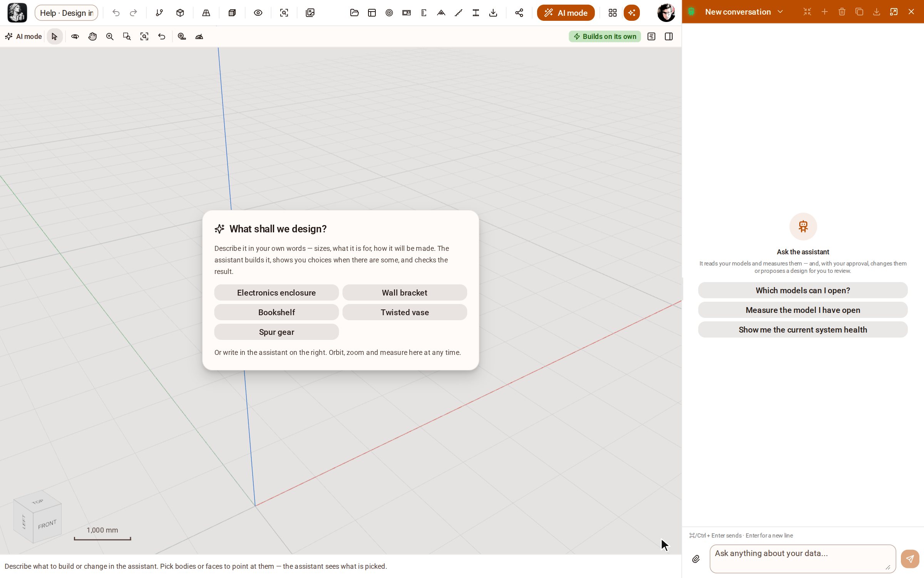
Task: Pick the Spur gear suggestion
Action: tap(276, 332)
